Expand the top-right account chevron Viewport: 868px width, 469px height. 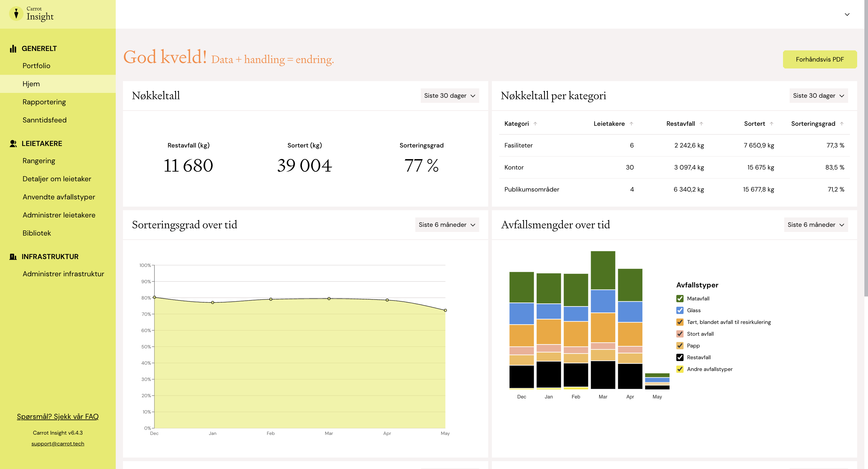point(847,14)
